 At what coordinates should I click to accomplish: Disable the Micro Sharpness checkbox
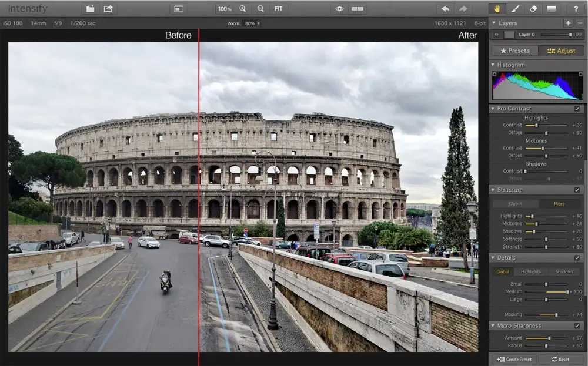click(x=577, y=326)
